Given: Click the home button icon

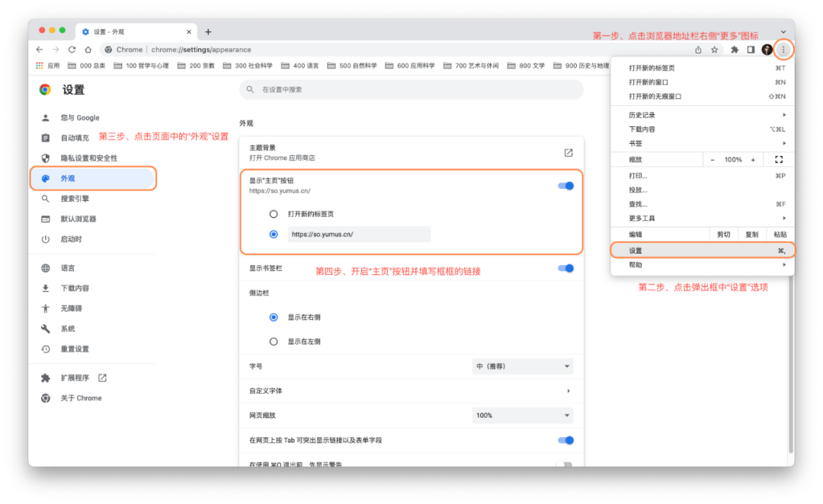Looking at the screenshot, I should point(88,49).
